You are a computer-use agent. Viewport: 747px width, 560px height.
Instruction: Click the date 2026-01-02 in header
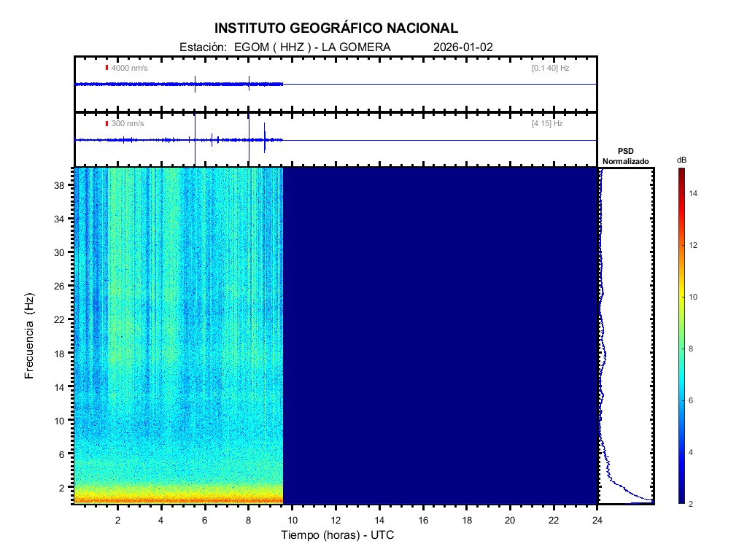463,47
